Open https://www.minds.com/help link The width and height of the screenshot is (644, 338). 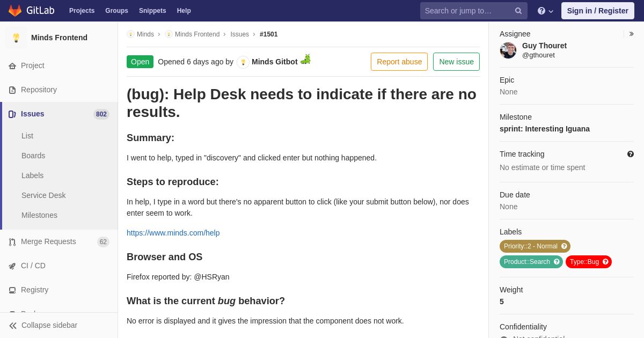tap(173, 233)
